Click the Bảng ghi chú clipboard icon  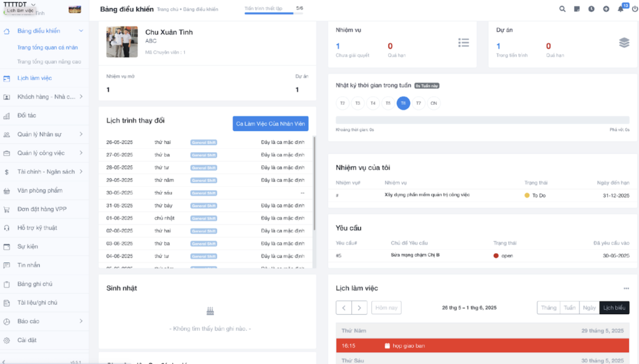coord(6,284)
